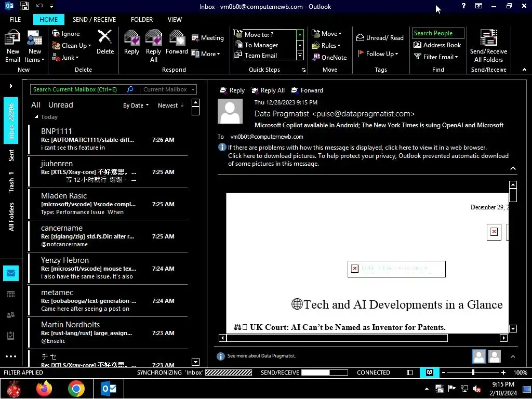This screenshot has height=399, width=532.
Task: Click the download pictures info message
Action: pos(368,159)
